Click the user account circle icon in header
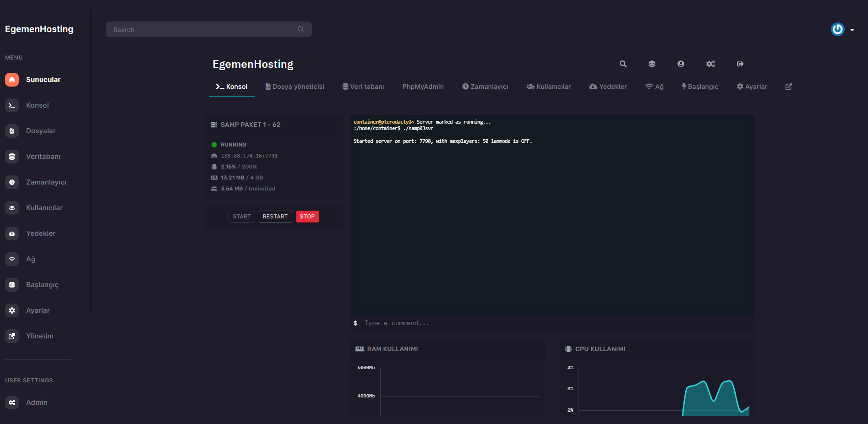Screen dimensions: 868x424 coord(681,64)
